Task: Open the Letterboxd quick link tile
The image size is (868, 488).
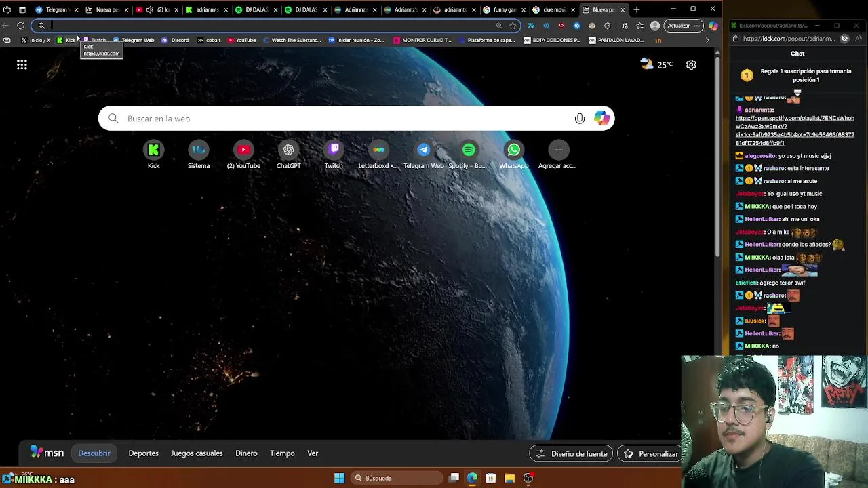Action: [378, 155]
